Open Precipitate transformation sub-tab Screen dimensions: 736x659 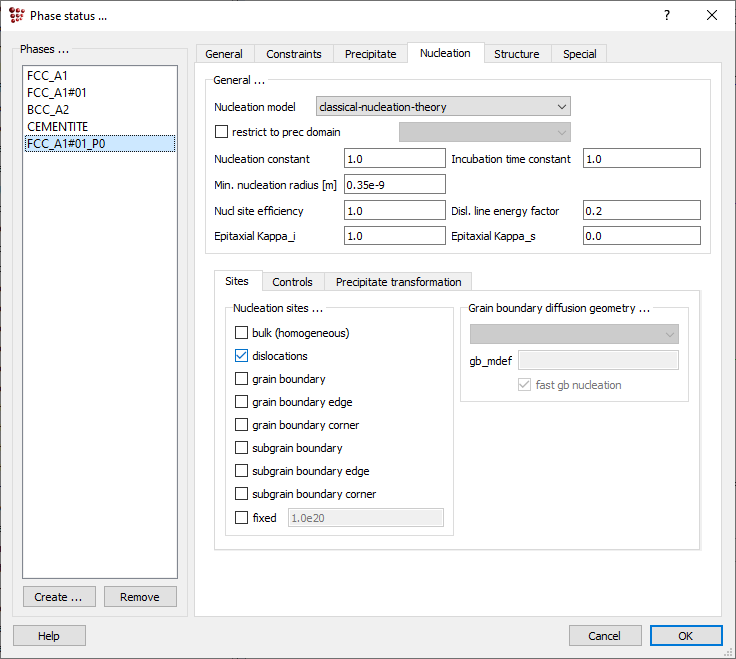click(399, 282)
